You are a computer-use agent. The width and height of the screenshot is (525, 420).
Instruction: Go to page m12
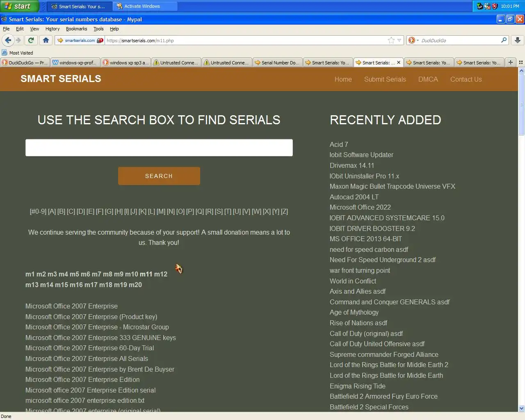coord(161,274)
